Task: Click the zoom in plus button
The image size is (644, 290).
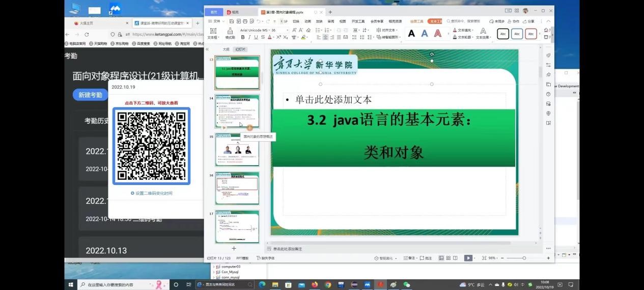Action: click(x=548, y=258)
